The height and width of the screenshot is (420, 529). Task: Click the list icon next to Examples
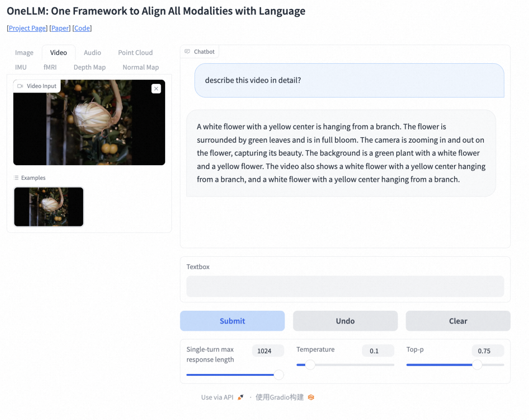[x=16, y=177]
